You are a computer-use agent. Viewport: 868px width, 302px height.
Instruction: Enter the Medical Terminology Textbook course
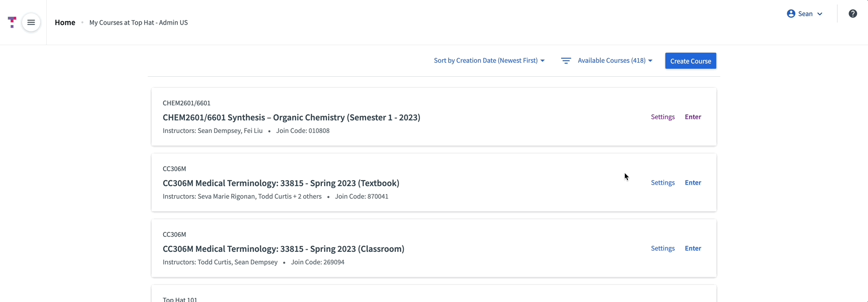[693, 182]
